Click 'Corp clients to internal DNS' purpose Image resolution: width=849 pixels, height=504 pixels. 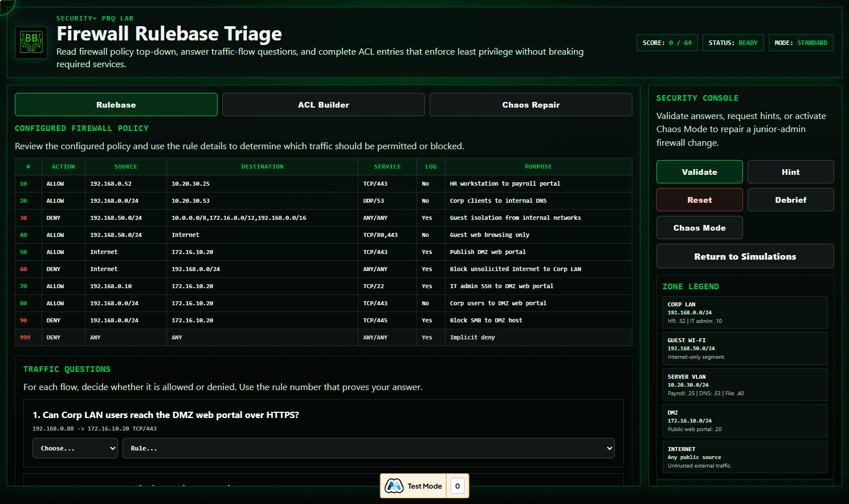tap(498, 201)
